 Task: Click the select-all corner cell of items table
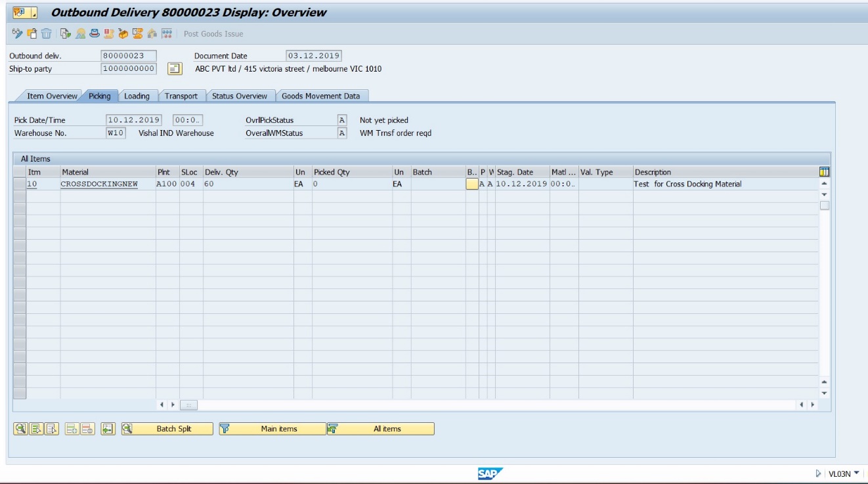click(x=20, y=172)
